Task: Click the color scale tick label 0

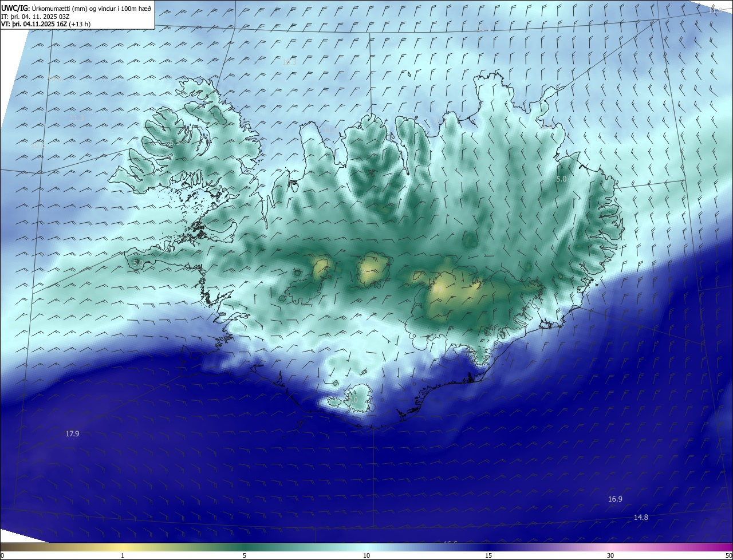Action: click(x=2, y=555)
